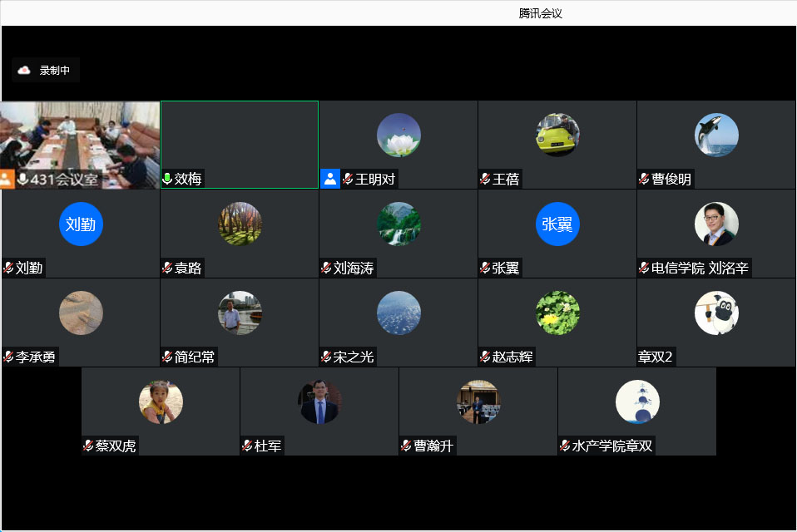
Task: Click the orca whale avatar of 曹俊明
Action: [716, 135]
